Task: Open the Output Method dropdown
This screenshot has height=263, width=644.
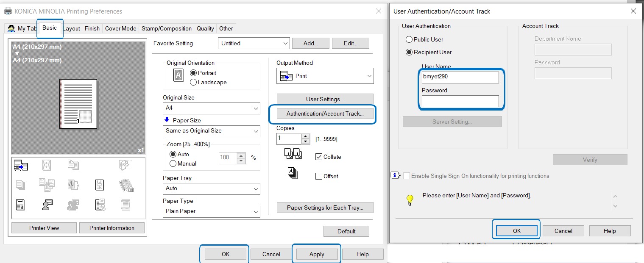Action: point(325,76)
